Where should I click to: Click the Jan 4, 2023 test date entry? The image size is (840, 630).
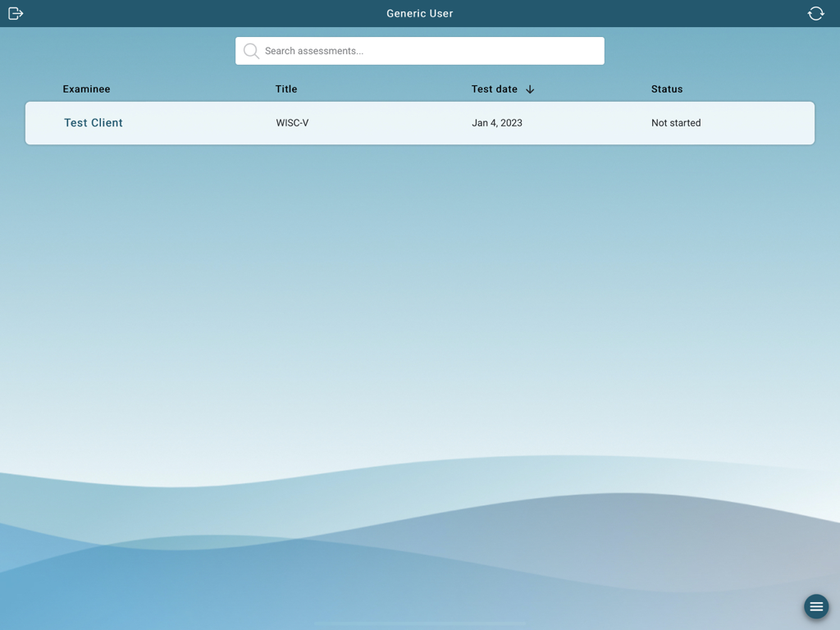(497, 122)
